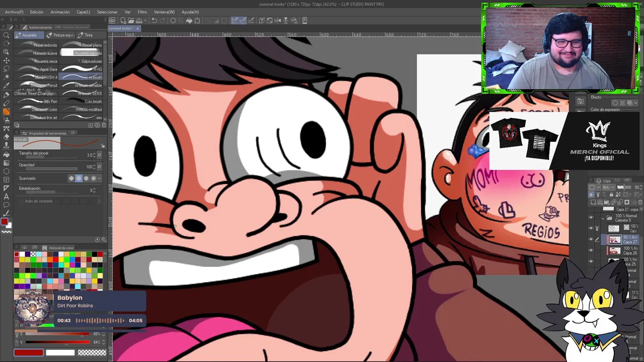Click the Clip Studio swirl icon

point(112,21)
